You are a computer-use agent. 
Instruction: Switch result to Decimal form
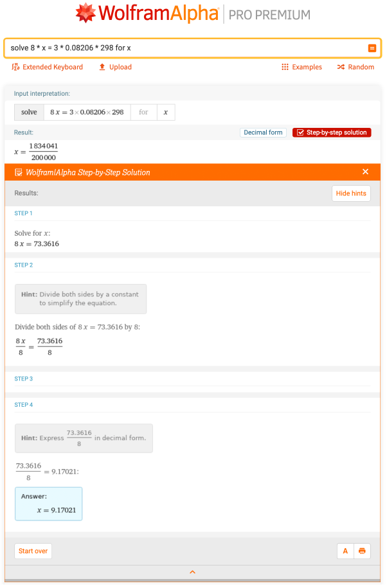pos(264,132)
